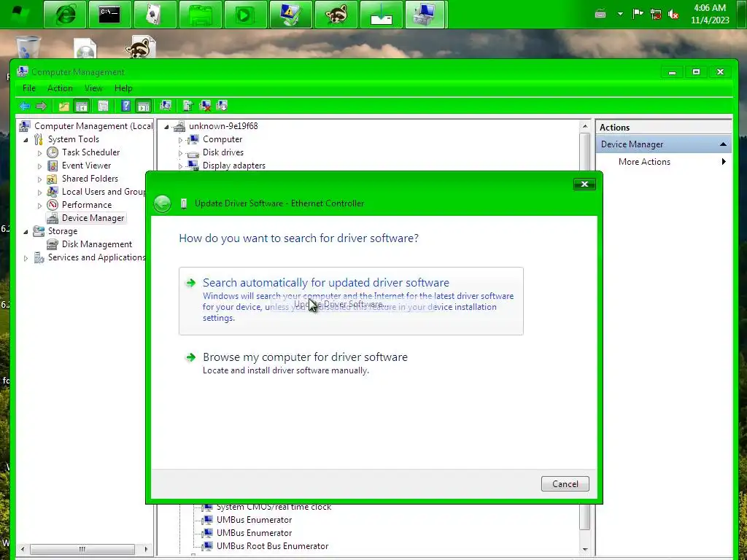Open the Solitaire cards taskbar icon

point(155,15)
